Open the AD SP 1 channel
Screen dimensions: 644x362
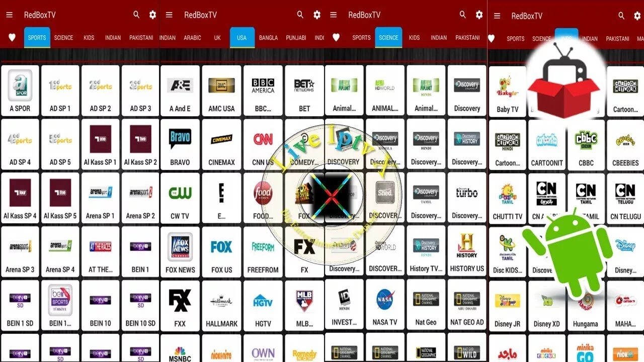60,91
